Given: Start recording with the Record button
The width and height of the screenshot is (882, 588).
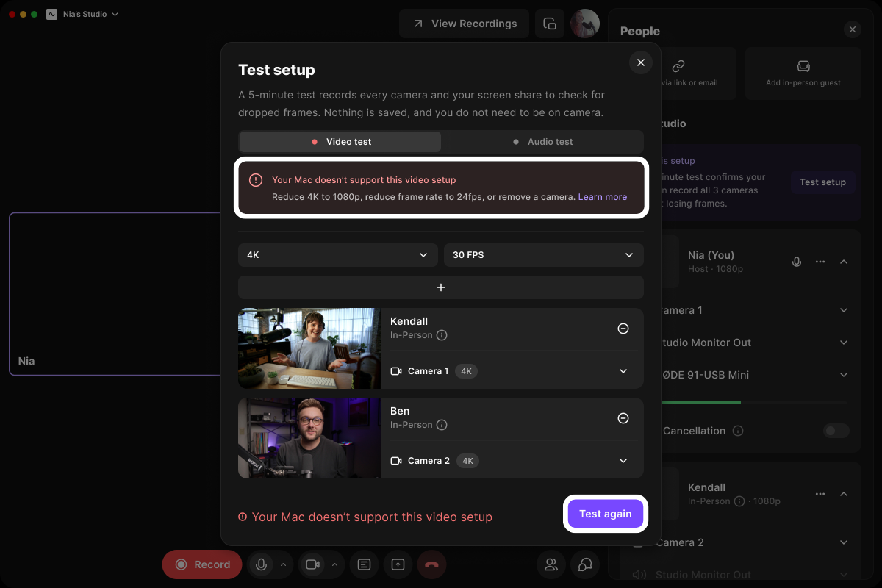Looking at the screenshot, I should click(202, 564).
